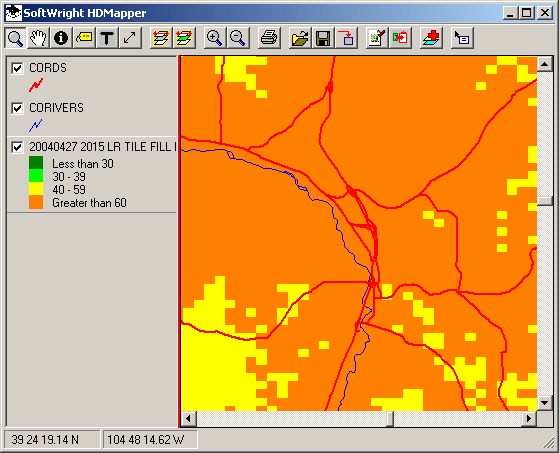The image size is (559, 453).
Task: Add layer with red plus icon
Action: [x=431, y=38]
